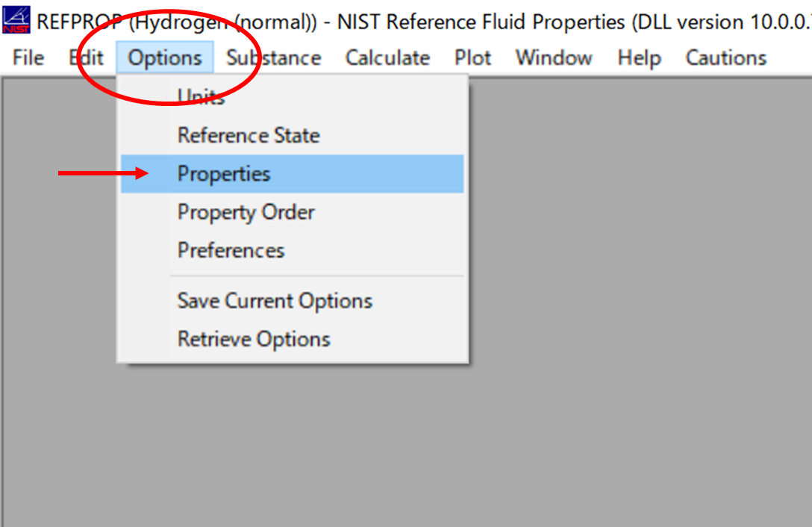Open Preferences in the Options menu
The height and width of the screenshot is (527, 812).
click(231, 250)
